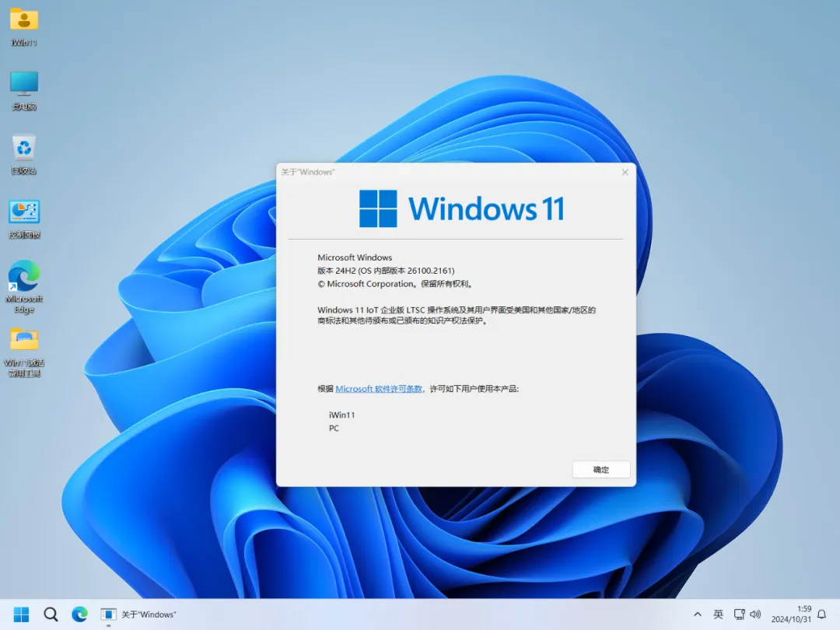Image resolution: width=840 pixels, height=630 pixels.
Task: Close the 关于"Windows" dialog with X
Action: click(625, 172)
